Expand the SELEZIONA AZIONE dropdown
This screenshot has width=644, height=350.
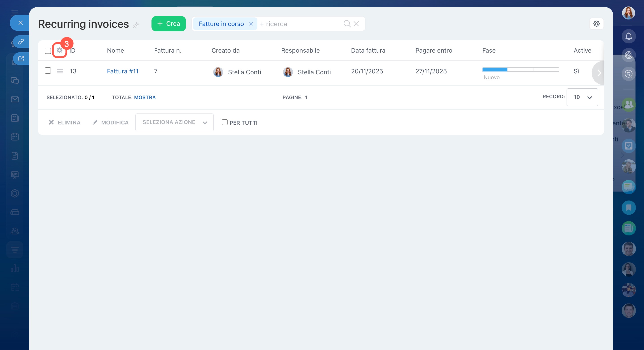174,122
